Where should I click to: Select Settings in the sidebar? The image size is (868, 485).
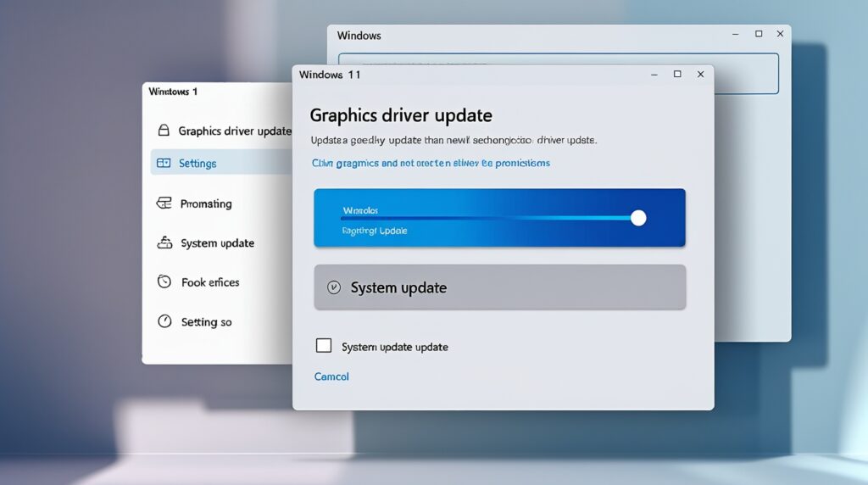[x=221, y=163]
